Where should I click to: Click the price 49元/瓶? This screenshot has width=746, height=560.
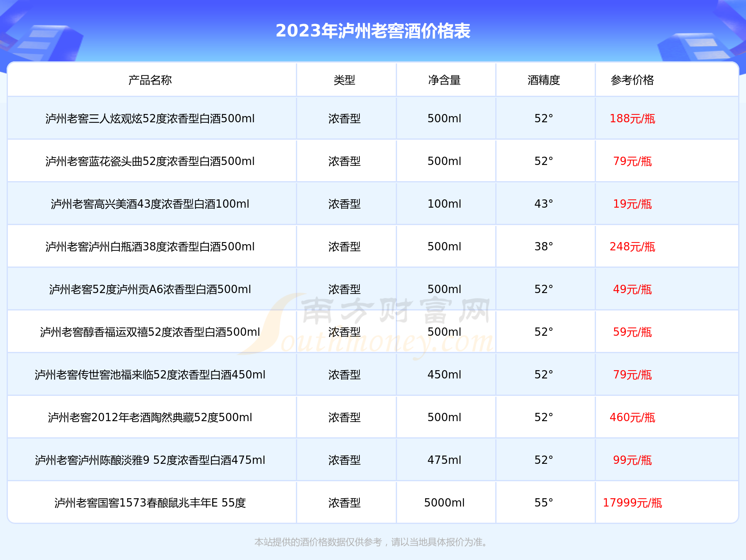pos(632,289)
